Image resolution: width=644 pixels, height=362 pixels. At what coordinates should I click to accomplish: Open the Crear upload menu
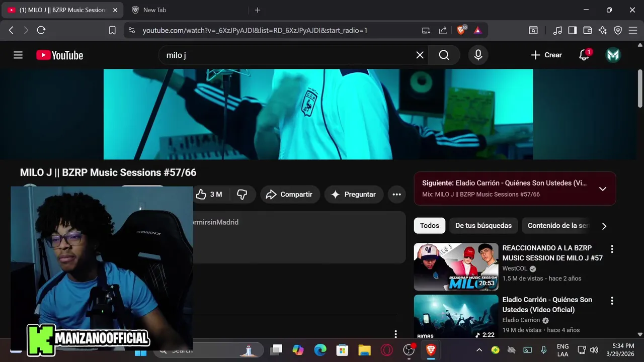(x=546, y=55)
